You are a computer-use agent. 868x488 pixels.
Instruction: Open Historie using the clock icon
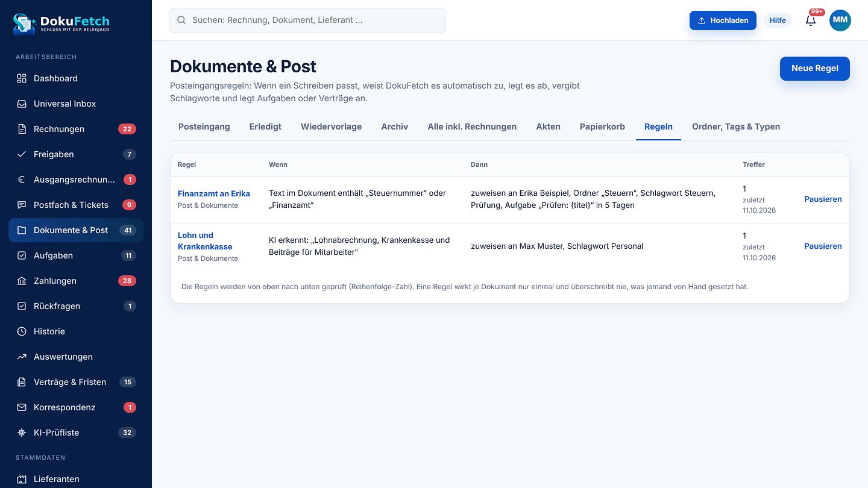click(x=22, y=331)
